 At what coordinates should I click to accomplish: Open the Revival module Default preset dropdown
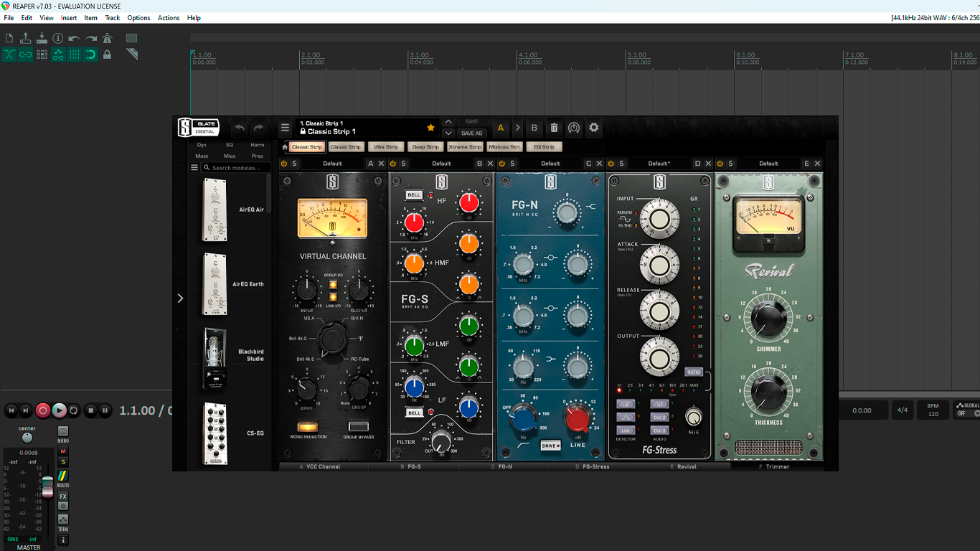768,164
